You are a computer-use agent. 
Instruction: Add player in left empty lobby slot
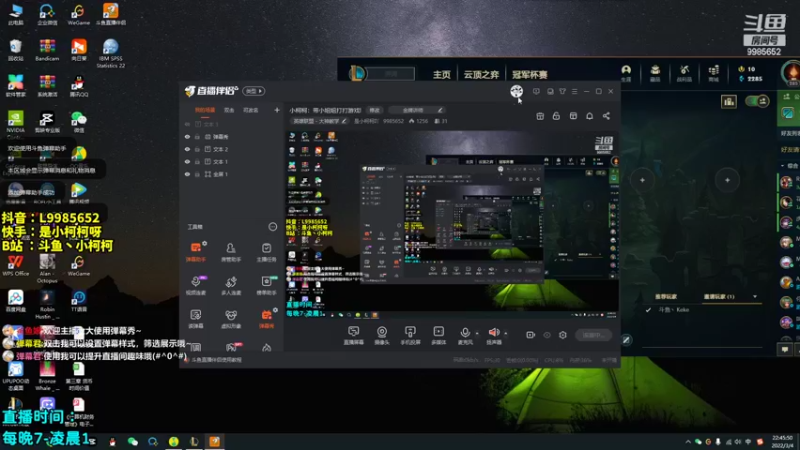642,180
